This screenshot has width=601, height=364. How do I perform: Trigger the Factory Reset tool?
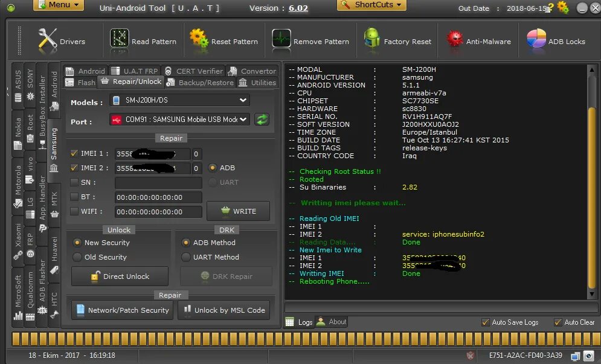397,41
